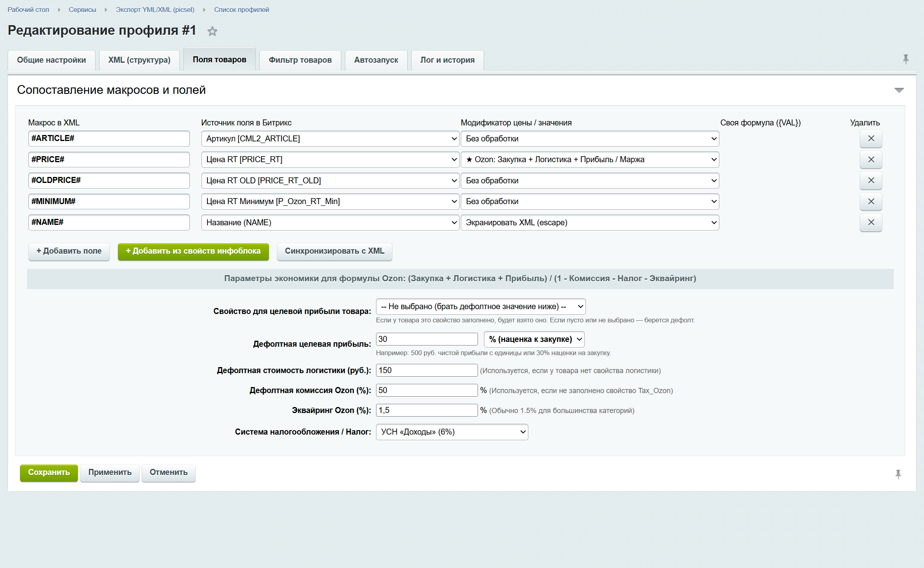Open the Лог и история tab

[x=447, y=60]
